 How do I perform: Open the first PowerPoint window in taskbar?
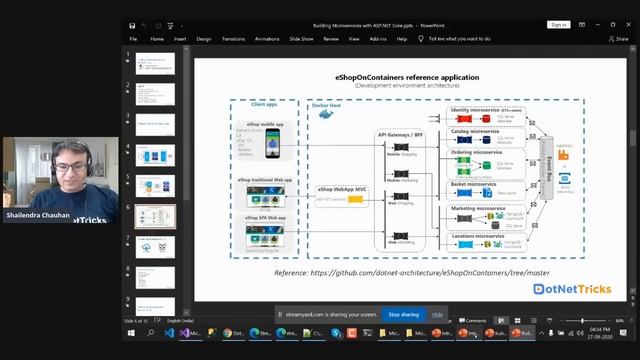pyautogui.click(x=442, y=333)
